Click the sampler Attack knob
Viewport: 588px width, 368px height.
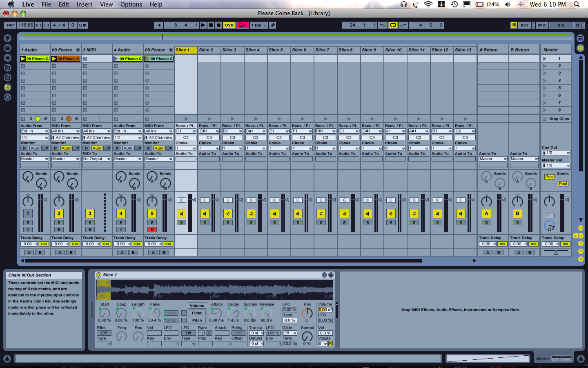point(216,313)
